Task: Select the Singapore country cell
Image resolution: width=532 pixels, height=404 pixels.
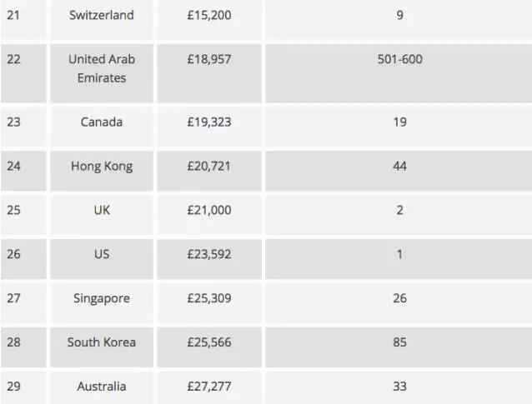Action: click(x=102, y=303)
